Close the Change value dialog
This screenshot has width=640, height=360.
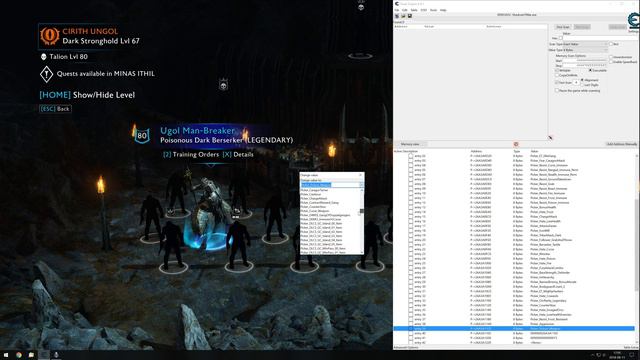click(x=360, y=175)
